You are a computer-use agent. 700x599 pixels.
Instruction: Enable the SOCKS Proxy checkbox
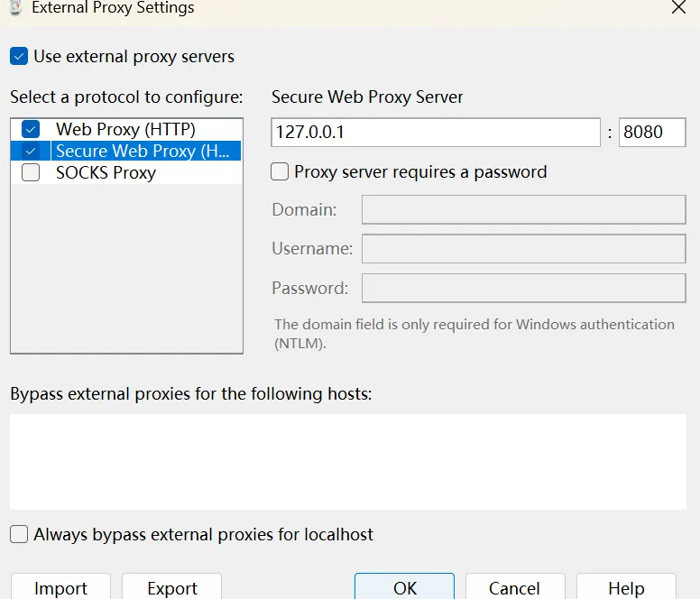pos(31,172)
